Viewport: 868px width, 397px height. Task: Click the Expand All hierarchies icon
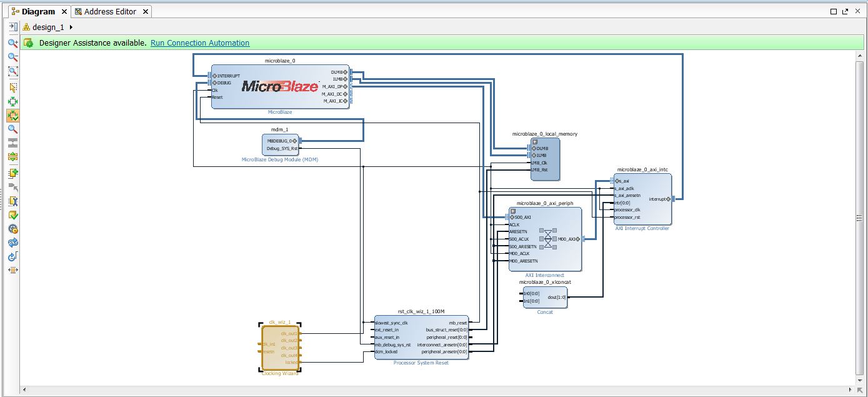coord(12,157)
